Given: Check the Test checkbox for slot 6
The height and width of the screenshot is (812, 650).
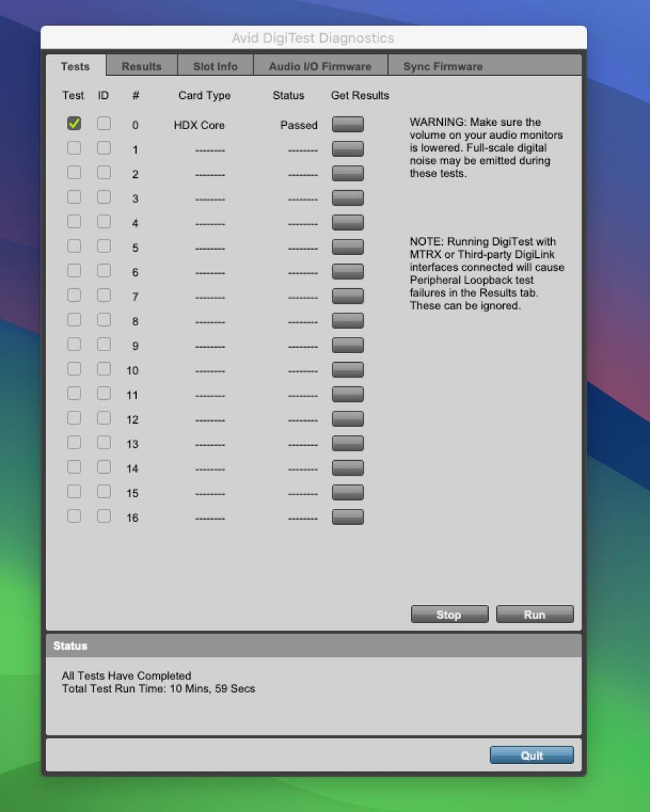Looking at the screenshot, I should (74, 271).
